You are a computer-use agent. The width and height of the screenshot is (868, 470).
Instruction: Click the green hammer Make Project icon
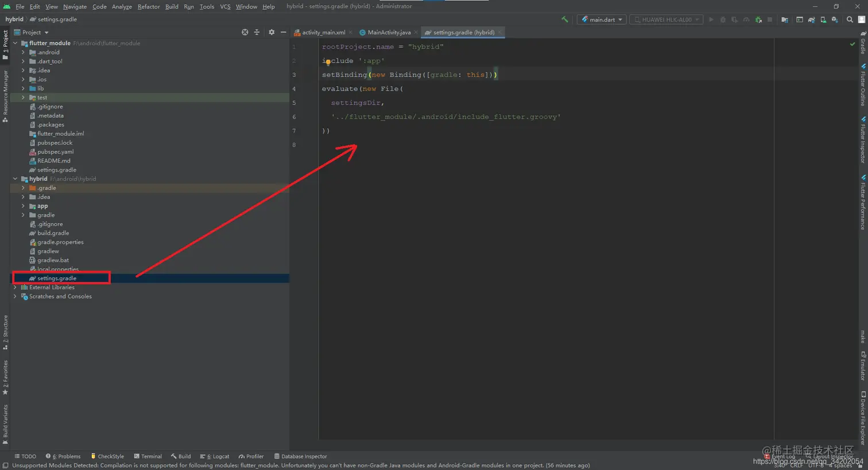point(565,20)
